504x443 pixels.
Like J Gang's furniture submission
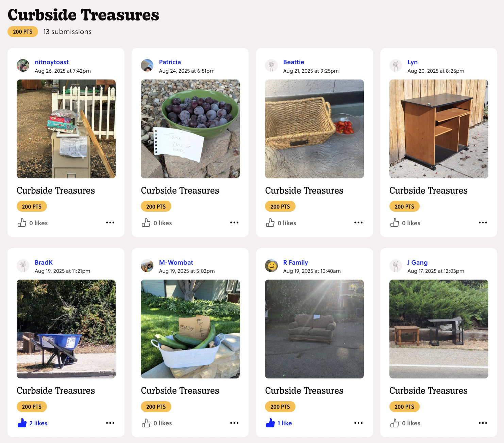[394, 423]
